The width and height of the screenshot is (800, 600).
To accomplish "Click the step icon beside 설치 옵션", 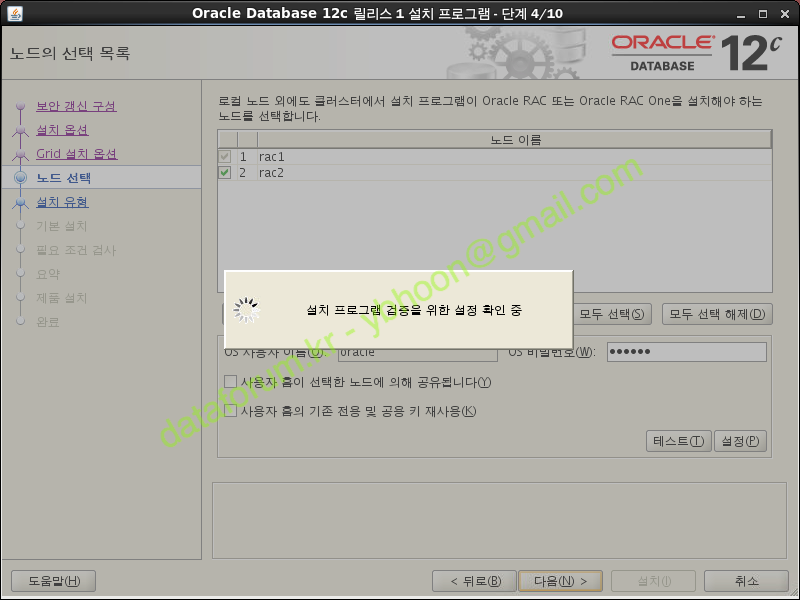I will (20, 131).
